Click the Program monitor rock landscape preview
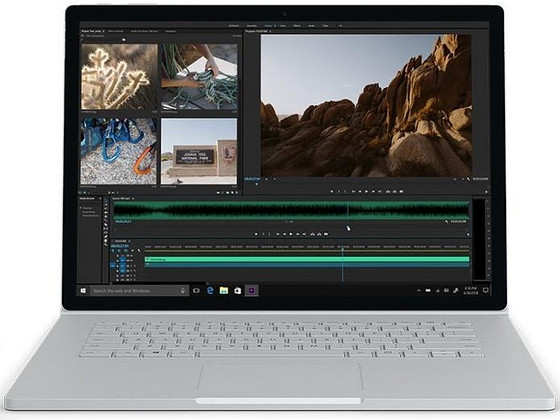 (366, 105)
